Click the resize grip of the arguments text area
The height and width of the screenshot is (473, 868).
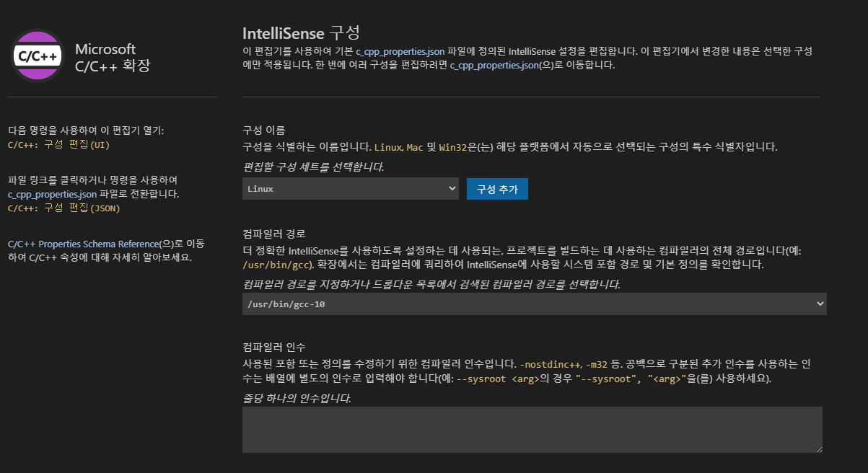(x=818, y=448)
